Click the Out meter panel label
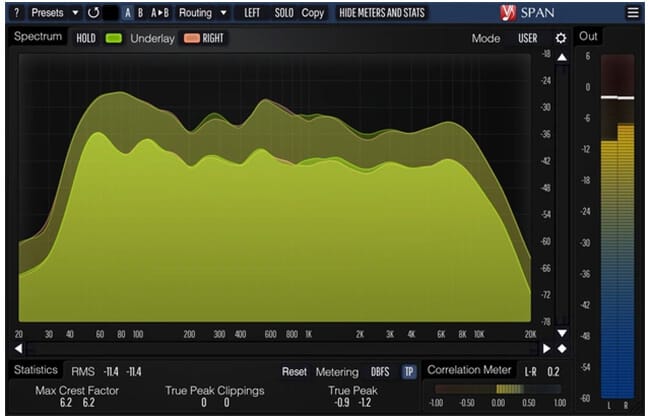 (588, 36)
